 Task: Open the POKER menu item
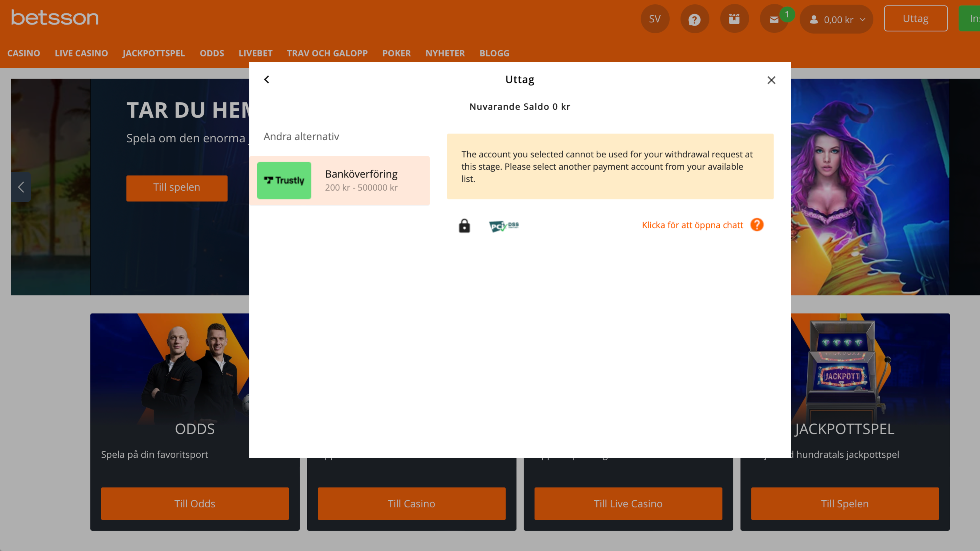pos(396,53)
